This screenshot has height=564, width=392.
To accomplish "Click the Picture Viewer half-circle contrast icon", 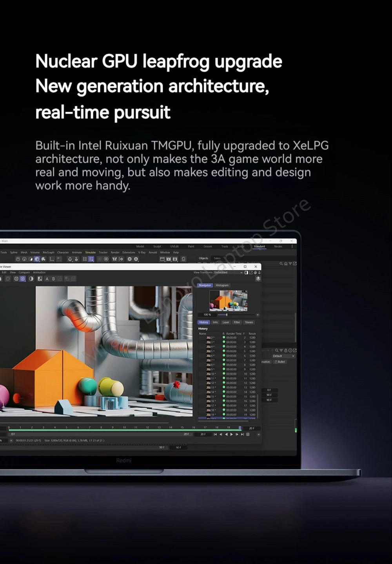I will pos(31,279).
